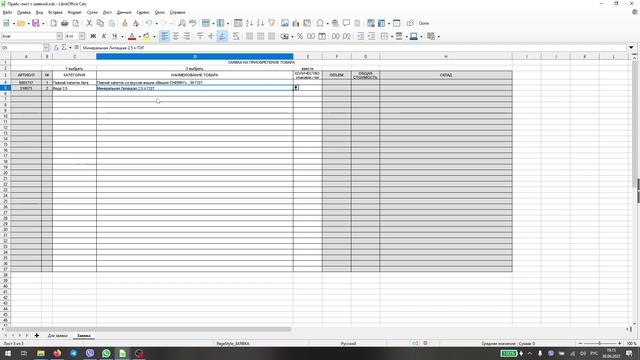640x360 pixels.
Task: Toggle Italic formatting
Action: (x=104, y=36)
